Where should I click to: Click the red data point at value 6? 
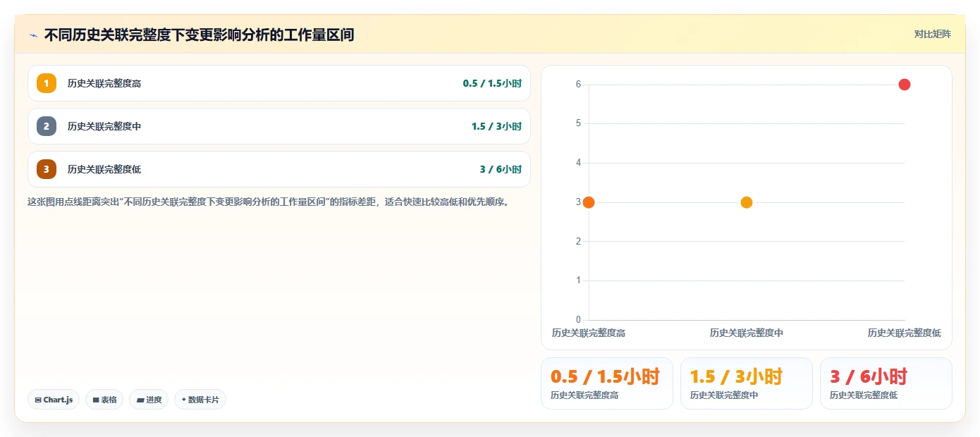(905, 85)
